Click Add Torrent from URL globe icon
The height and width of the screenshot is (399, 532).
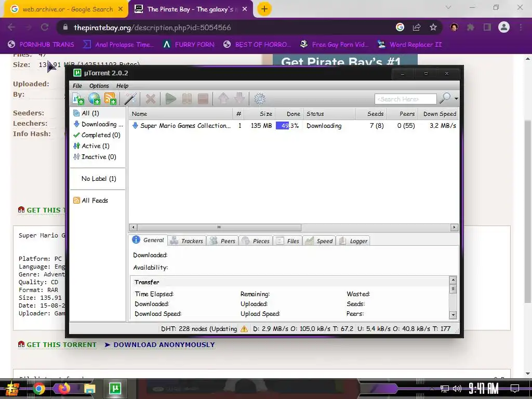95,99
